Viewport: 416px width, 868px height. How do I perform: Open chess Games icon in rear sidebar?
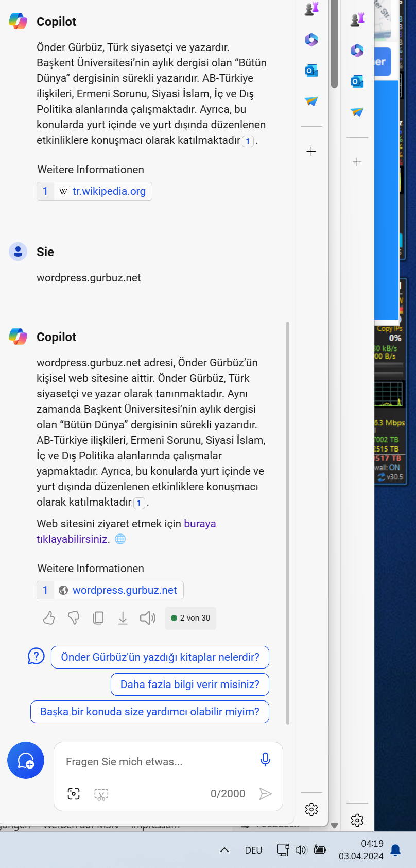(357, 20)
